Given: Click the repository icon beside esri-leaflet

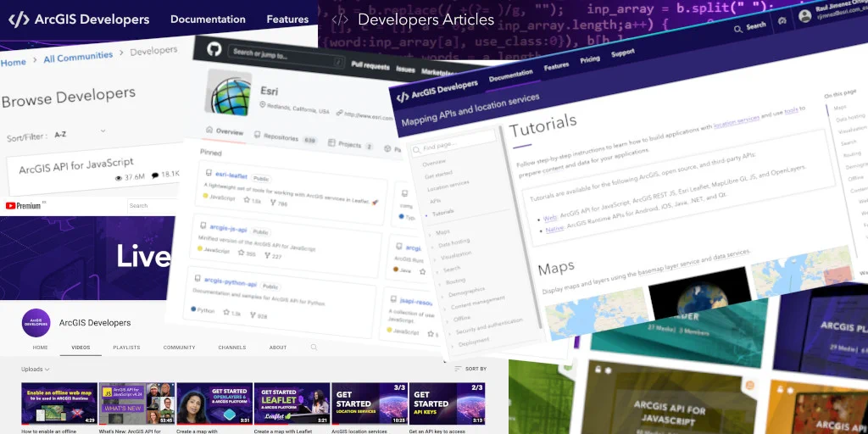Looking at the screenshot, I should [x=209, y=173].
